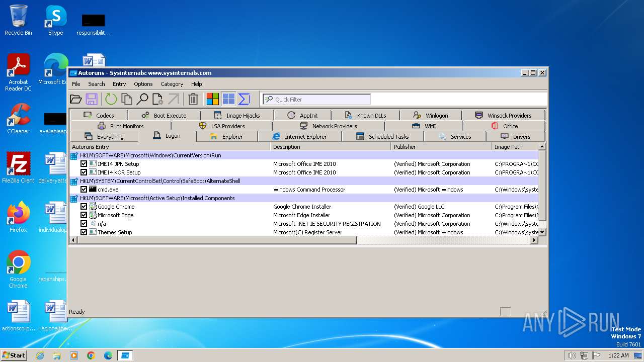
Task: Select the Active Setup\Installed Components key row
Action: [x=304, y=198]
